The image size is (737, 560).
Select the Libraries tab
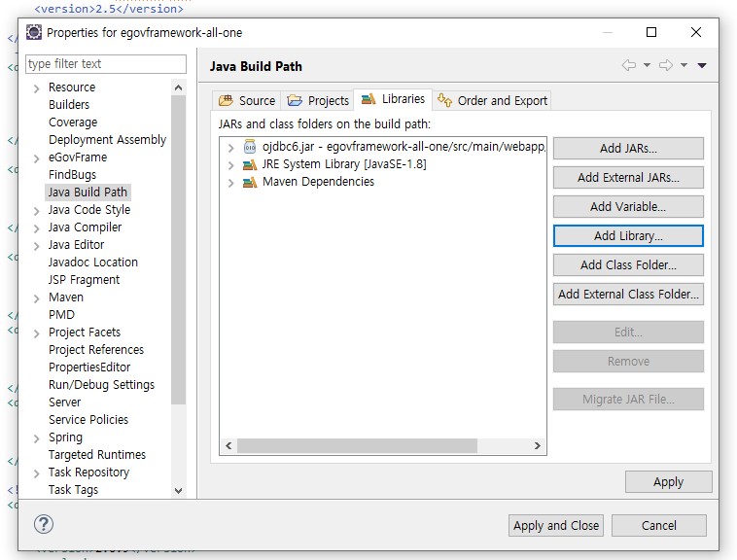pyautogui.click(x=393, y=99)
